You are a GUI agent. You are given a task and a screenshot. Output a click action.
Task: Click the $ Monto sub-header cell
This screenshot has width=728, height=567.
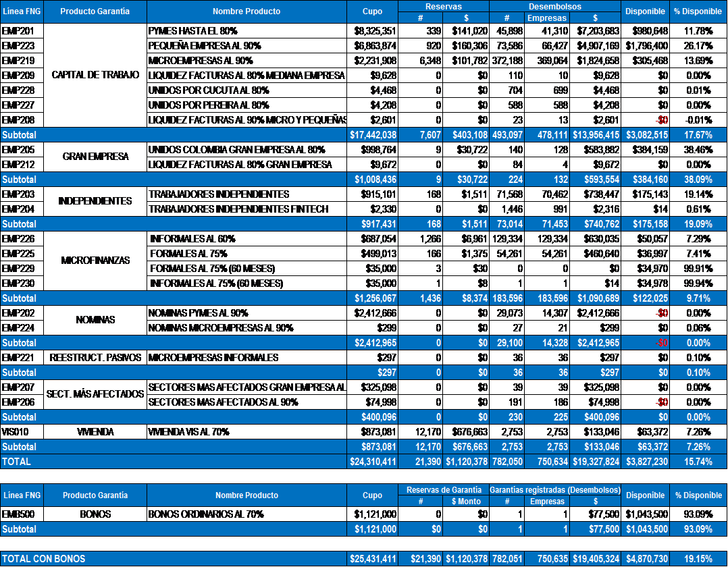click(466, 502)
